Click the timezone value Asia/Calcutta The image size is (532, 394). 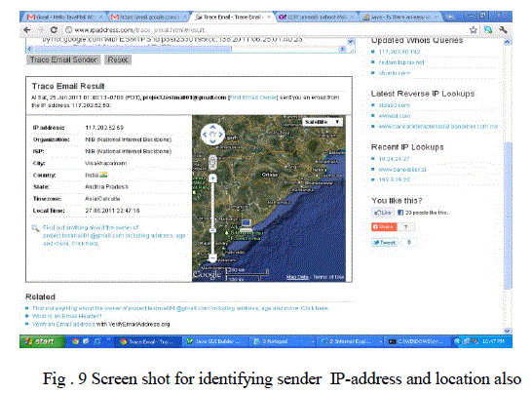[x=102, y=199]
